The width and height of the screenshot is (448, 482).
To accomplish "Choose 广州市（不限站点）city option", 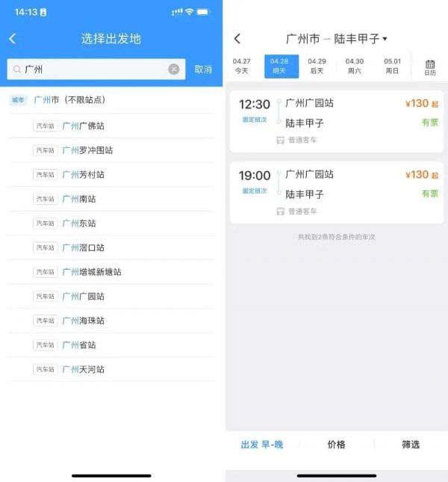I will point(111,100).
